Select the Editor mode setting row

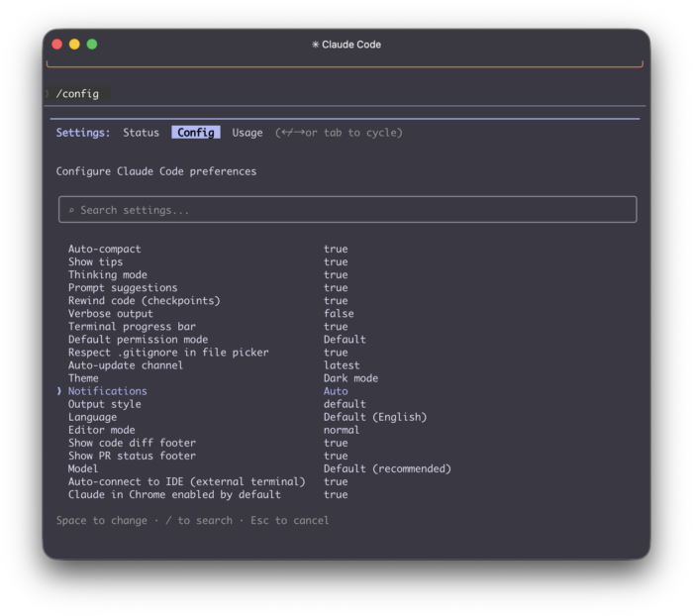point(101,430)
